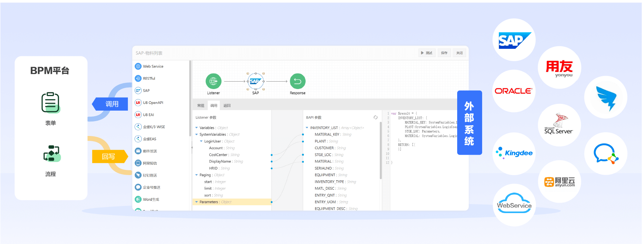This screenshot has width=644, height=244.
Task: Click the SQL Server logo circle
Action: [559, 125]
